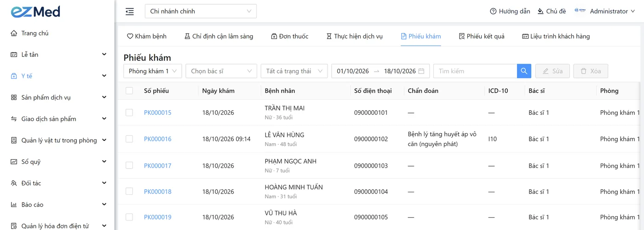Click the eZMed logo

pos(35,11)
